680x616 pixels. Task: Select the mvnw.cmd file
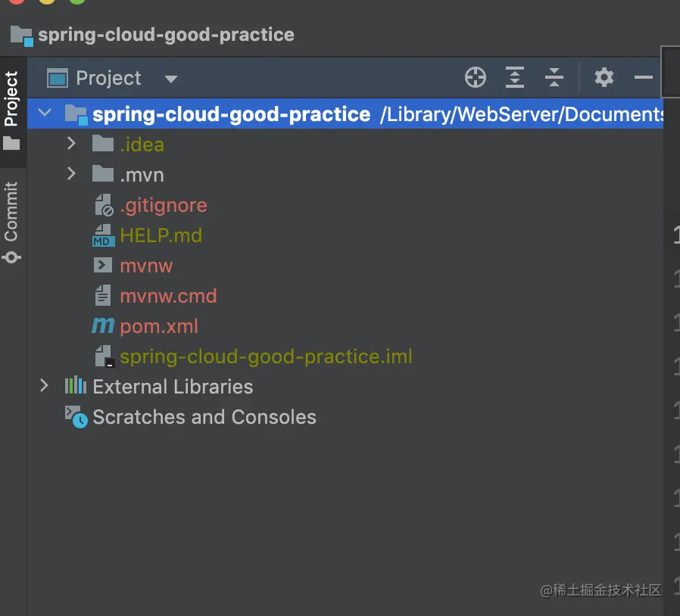[x=168, y=296]
